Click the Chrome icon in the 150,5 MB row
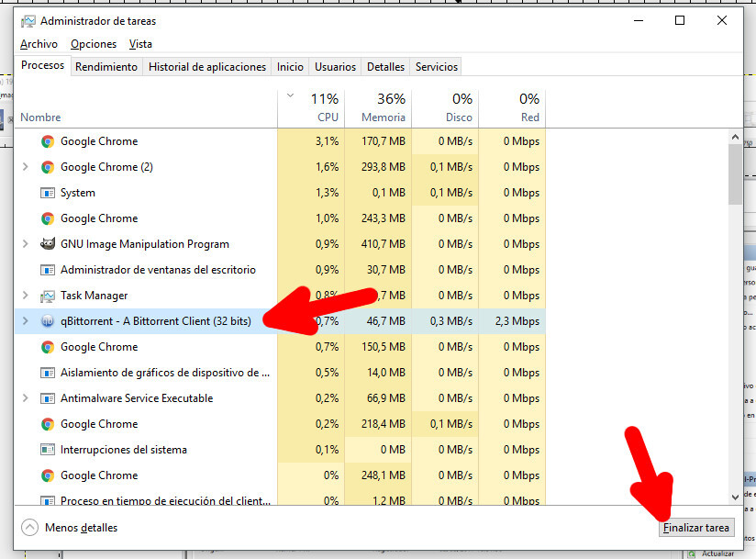 [48, 347]
